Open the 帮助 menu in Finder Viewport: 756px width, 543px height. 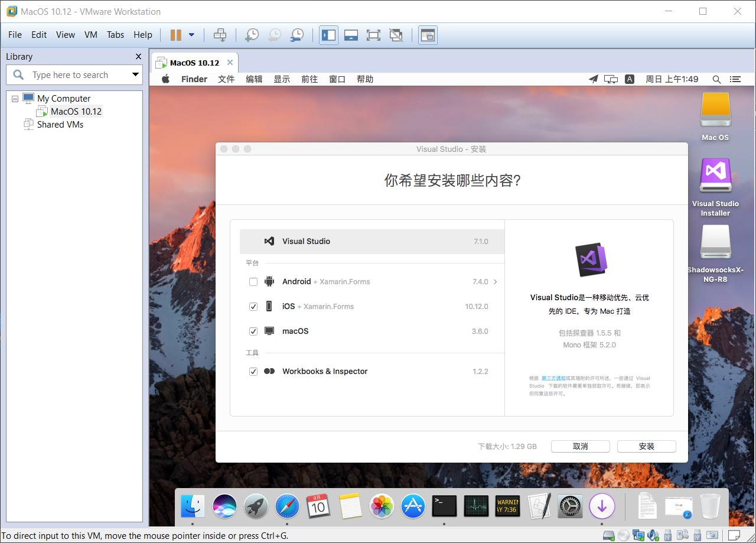365,79
